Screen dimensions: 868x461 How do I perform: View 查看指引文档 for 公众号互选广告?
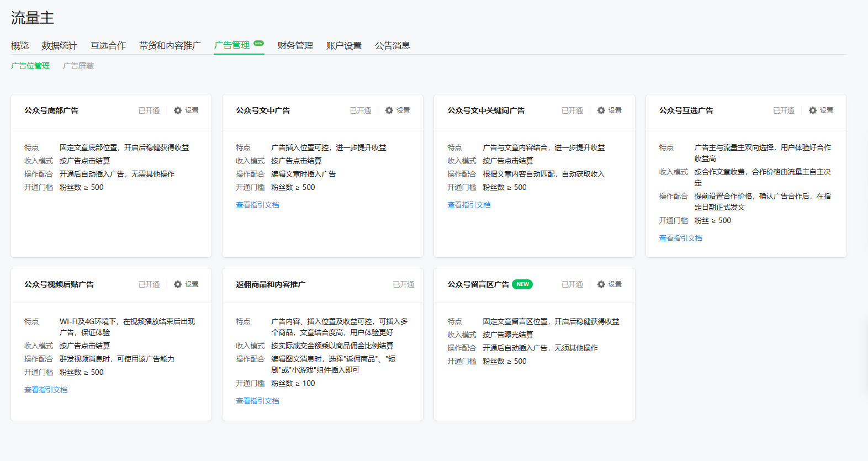[681, 238]
